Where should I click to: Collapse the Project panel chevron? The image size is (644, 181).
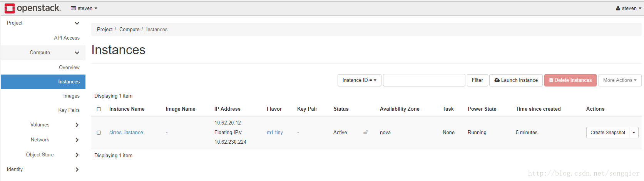pos(77,23)
